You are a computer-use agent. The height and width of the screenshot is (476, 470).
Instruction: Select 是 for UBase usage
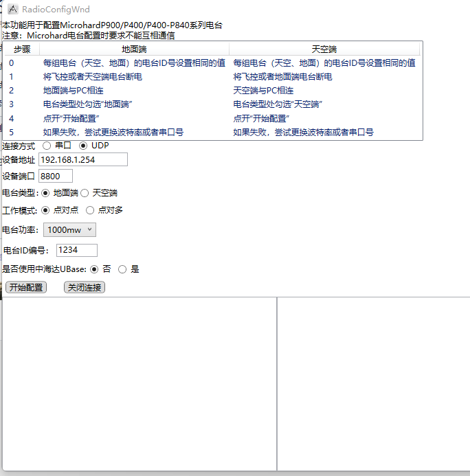122,269
